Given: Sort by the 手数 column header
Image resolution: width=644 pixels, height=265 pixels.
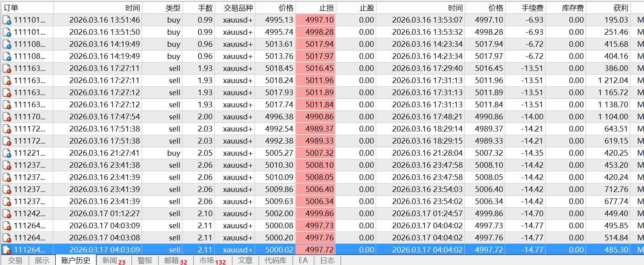Looking at the screenshot, I should (199, 8).
